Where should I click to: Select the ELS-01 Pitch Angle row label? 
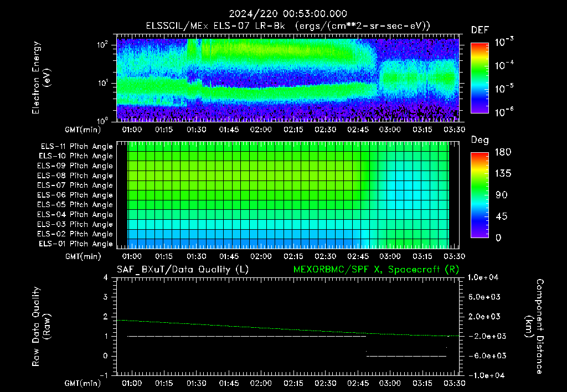(x=76, y=244)
